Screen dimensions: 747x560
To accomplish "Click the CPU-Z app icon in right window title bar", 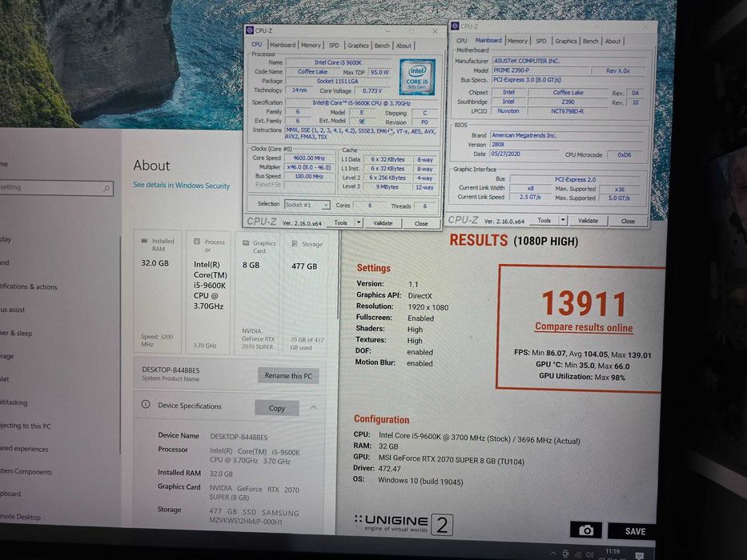I will (x=455, y=26).
